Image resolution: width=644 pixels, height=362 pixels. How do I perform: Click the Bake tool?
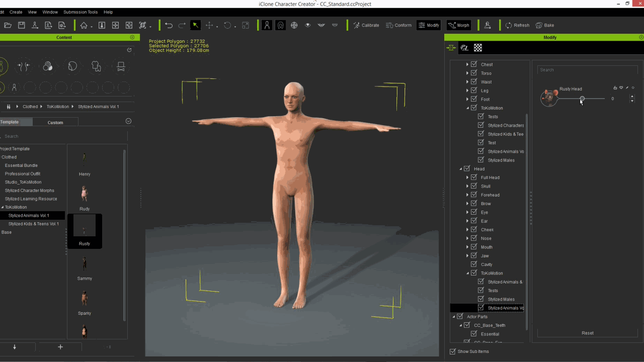click(545, 25)
